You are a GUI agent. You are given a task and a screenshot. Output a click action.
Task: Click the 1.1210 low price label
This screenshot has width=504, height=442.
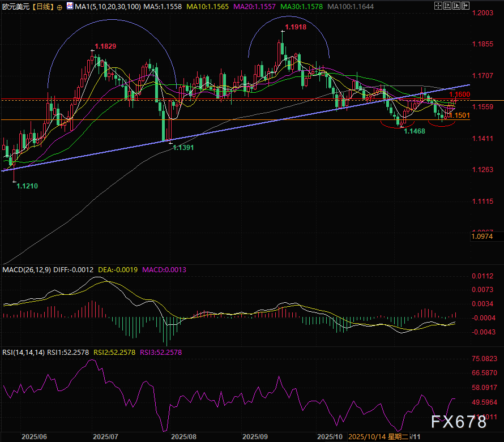click(x=28, y=186)
